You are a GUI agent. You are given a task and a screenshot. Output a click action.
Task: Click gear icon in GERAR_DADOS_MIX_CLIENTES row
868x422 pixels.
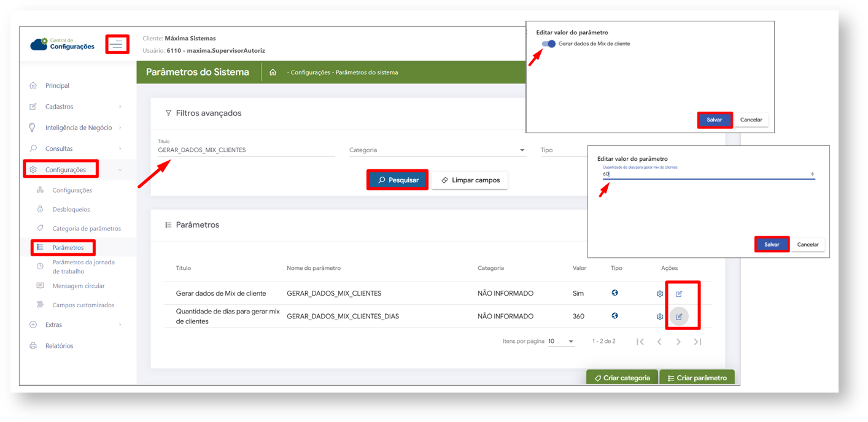tap(660, 294)
